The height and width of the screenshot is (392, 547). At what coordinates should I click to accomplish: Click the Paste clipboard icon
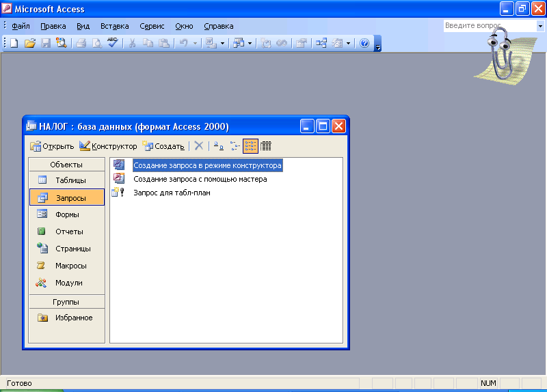point(164,43)
